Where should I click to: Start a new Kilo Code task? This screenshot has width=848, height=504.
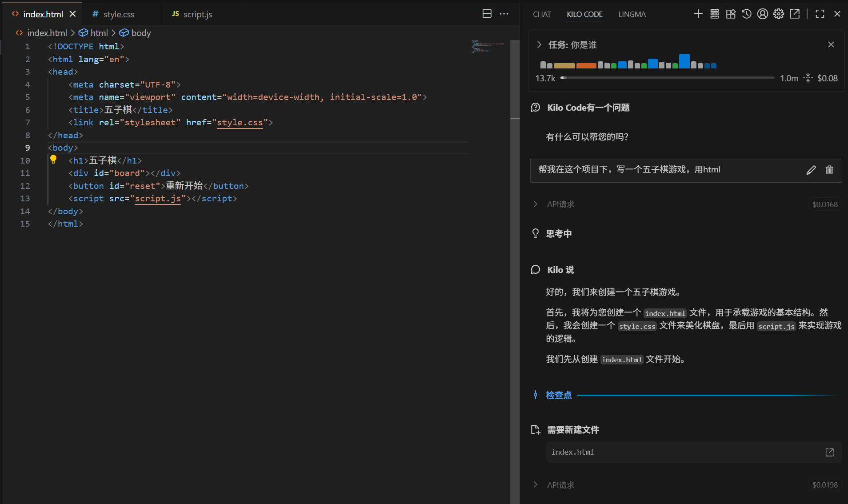pos(697,14)
